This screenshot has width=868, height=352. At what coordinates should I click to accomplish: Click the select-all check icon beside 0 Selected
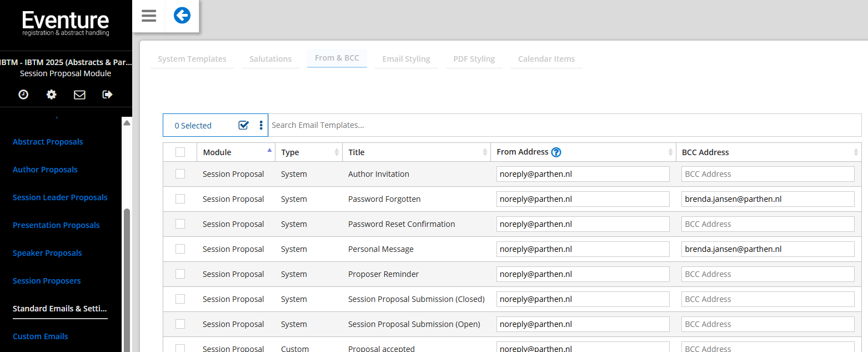point(243,125)
